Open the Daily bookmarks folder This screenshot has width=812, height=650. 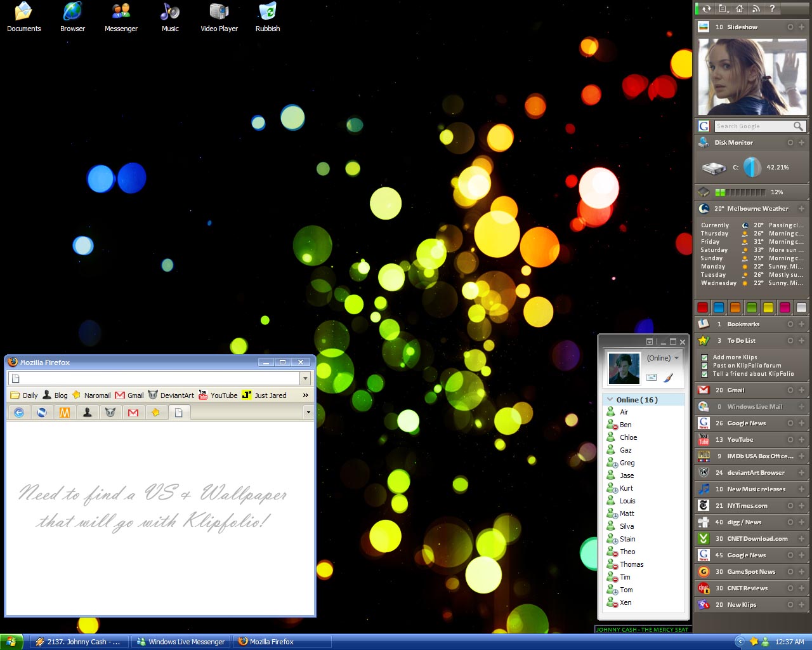(x=24, y=395)
